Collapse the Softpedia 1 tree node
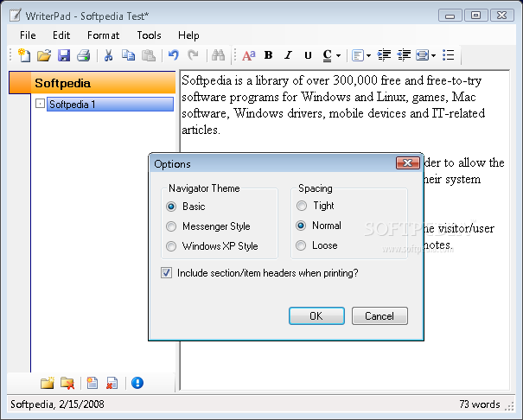The width and height of the screenshot is (523, 420). (40, 104)
